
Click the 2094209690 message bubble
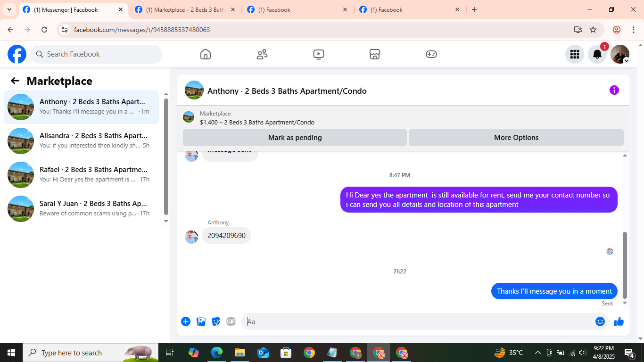pos(226,236)
